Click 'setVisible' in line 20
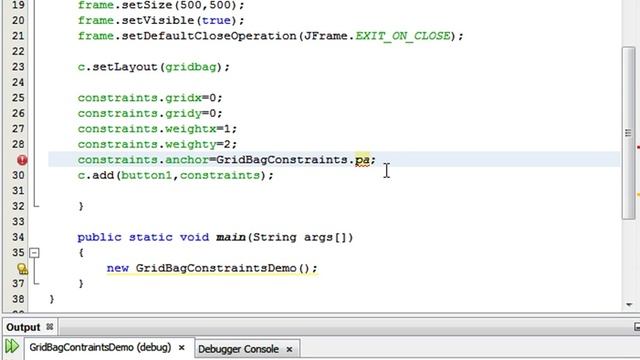Image resolution: width=640 pixels, height=360 pixels. tap(158, 20)
